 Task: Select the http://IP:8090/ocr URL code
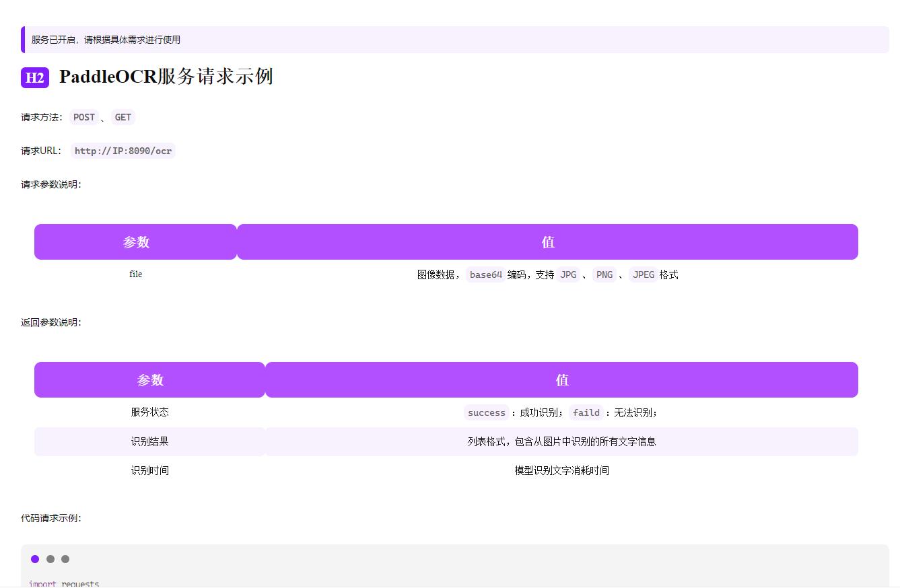point(123,151)
